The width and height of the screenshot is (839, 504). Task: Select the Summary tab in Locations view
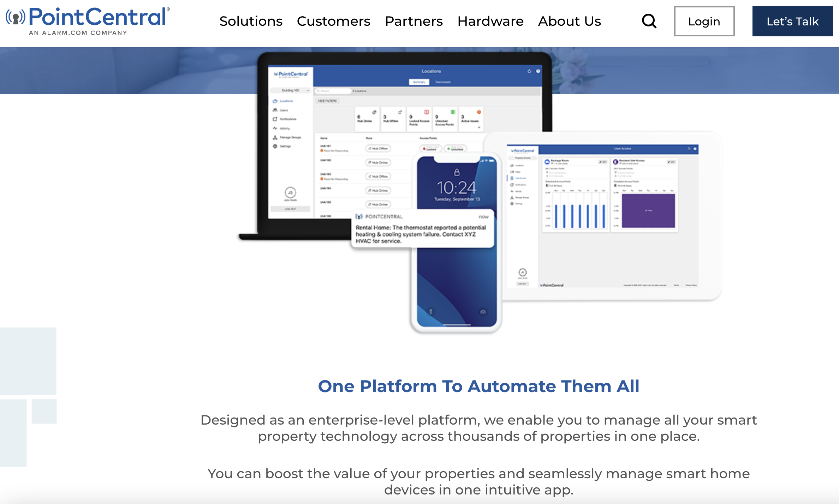(419, 81)
